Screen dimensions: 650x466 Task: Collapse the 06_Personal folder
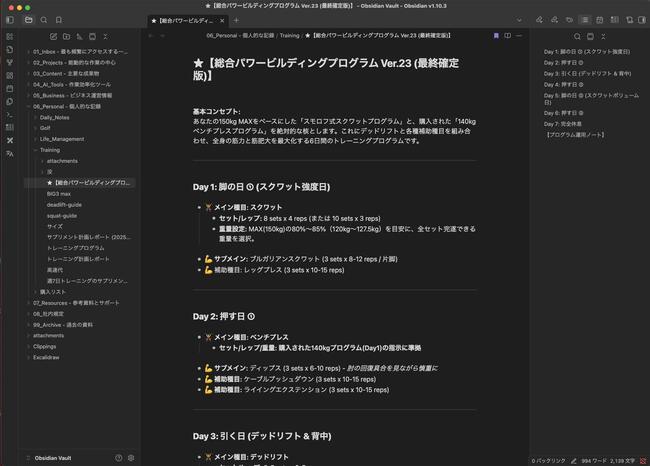click(78, 106)
